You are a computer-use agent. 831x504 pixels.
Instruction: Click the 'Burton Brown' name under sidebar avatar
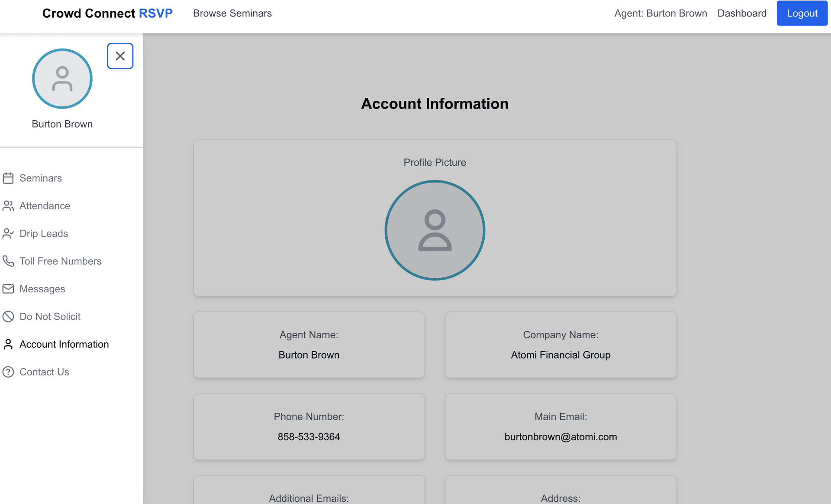(x=62, y=124)
